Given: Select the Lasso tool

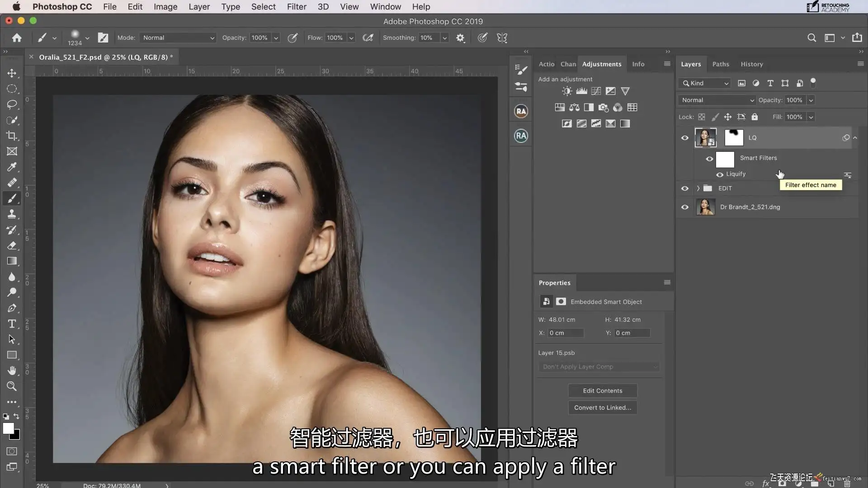Looking at the screenshot, I should [x=12, y=104].
